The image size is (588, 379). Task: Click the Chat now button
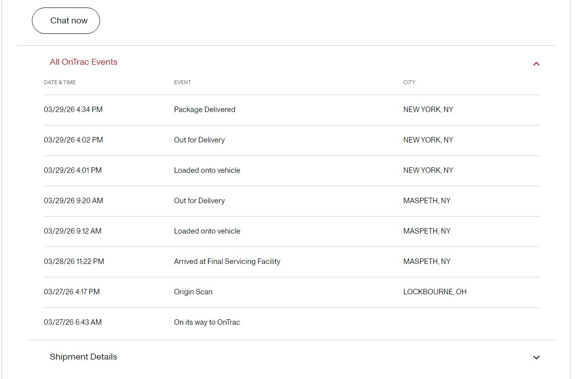(66, 21)
